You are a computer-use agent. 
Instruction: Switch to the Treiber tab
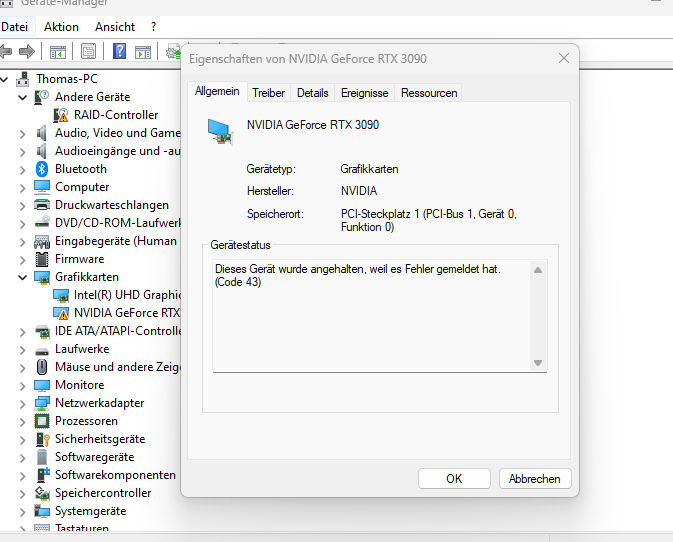coord(269,93)
